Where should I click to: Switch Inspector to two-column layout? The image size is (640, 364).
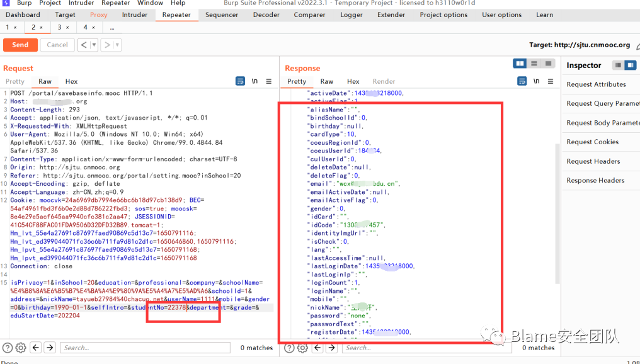tap(631, 65)
